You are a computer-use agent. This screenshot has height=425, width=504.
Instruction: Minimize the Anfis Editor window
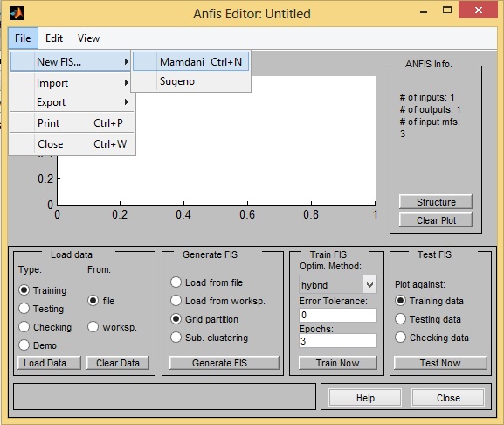pos(424,12)
